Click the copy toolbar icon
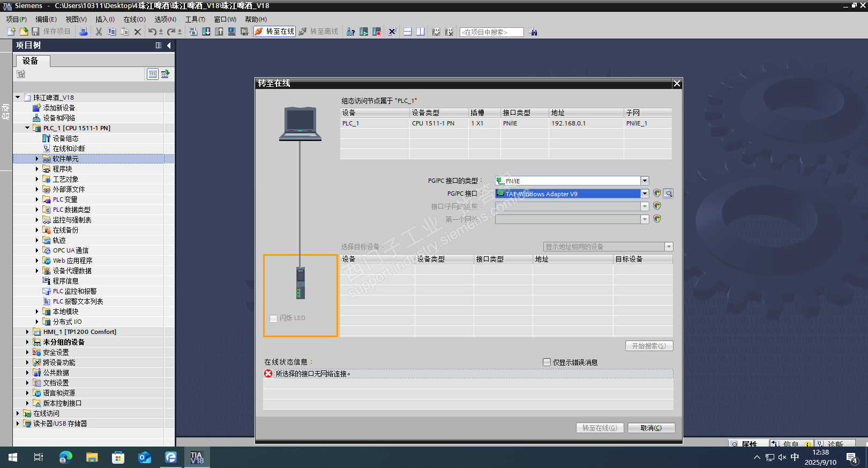This screenshot has width=868, height=468. 111,32
